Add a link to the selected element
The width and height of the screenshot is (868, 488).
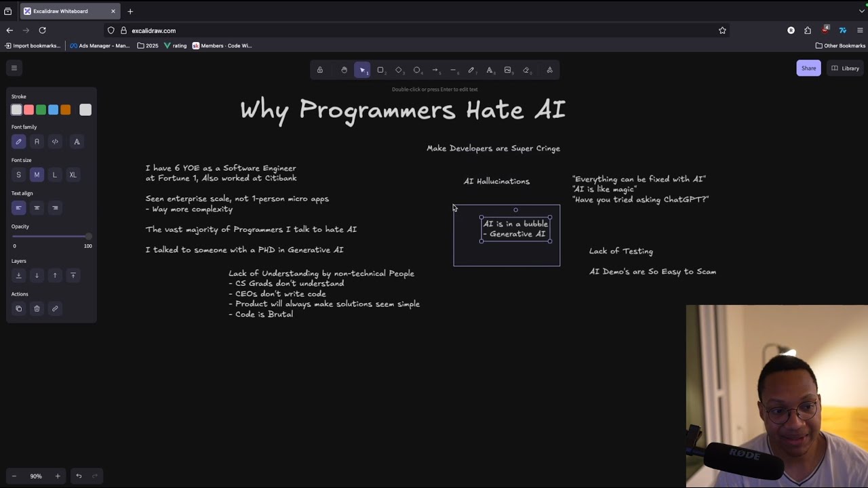pos(55,308)
